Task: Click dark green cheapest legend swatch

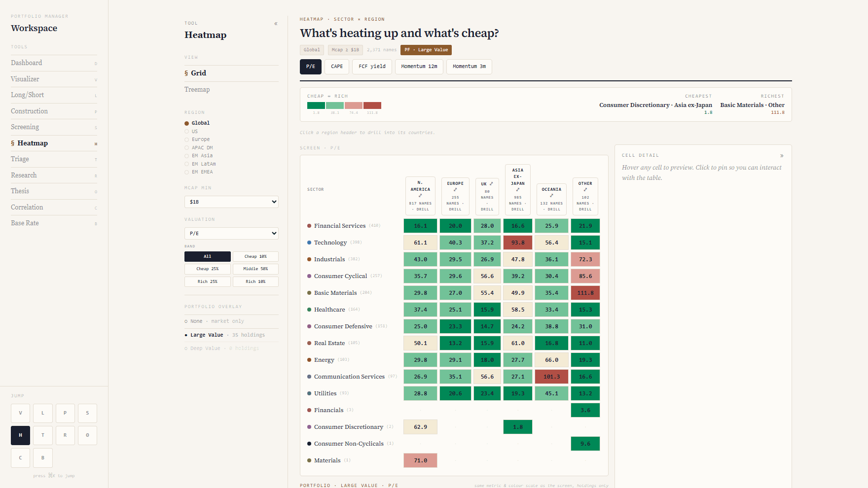Action: point(316,105)
